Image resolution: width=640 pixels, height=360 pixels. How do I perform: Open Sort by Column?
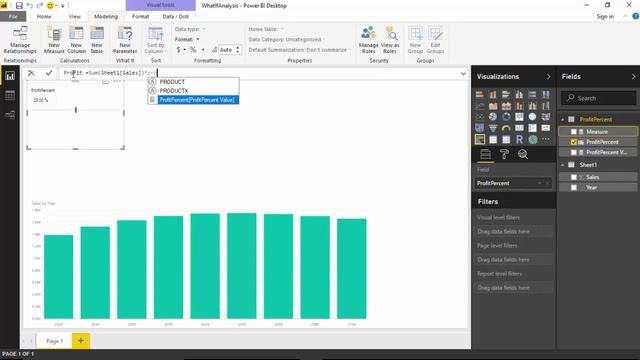click(156, 40)
